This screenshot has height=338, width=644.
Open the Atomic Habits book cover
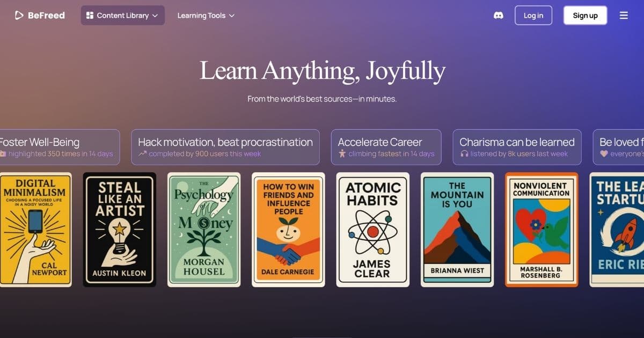tap(372, 230)
